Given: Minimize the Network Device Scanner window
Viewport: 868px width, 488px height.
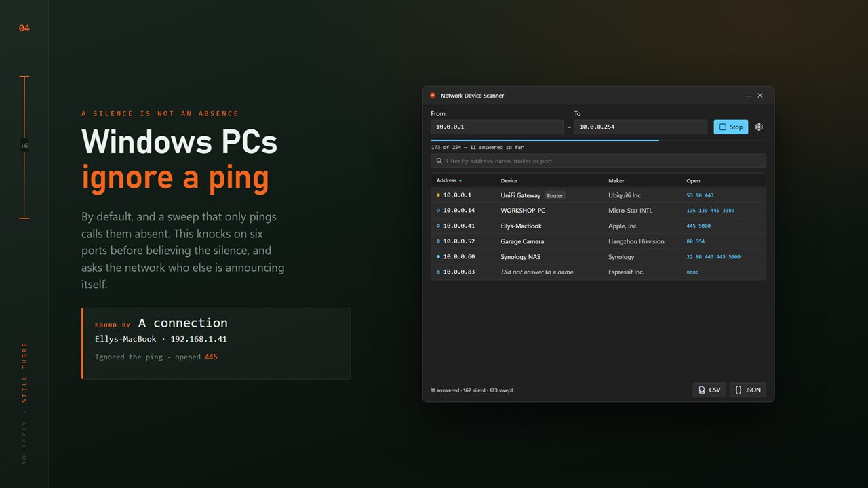Looking at the screenshot, I should 749,96.
